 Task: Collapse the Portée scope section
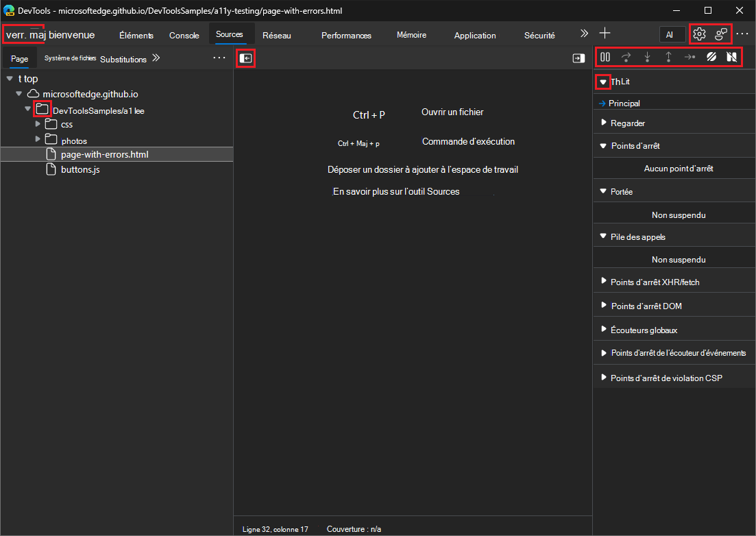click(602, 191)
